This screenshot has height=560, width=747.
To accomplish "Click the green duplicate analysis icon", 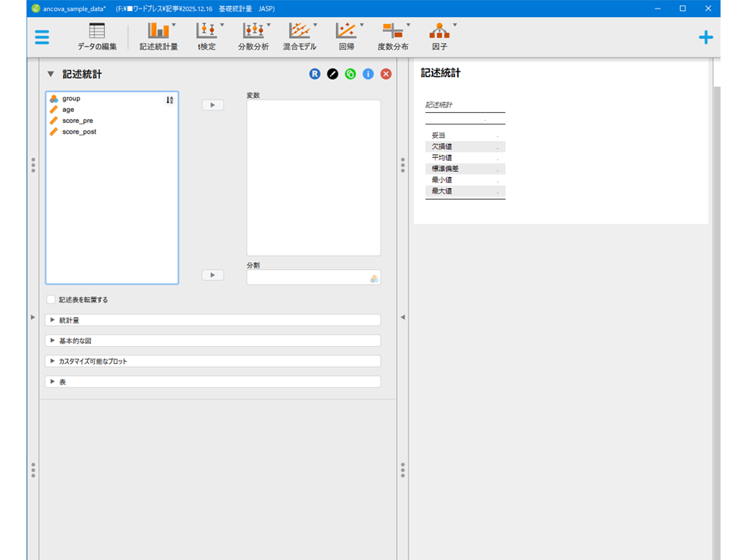I will point(350,74).
